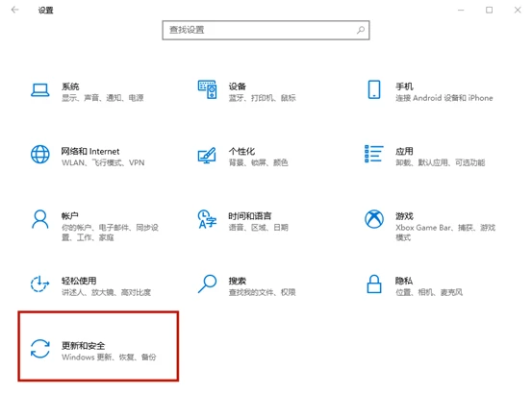Open the Personalization (个性化) paintbrush icon
532x395 pixels.
[x=207, y=156]
